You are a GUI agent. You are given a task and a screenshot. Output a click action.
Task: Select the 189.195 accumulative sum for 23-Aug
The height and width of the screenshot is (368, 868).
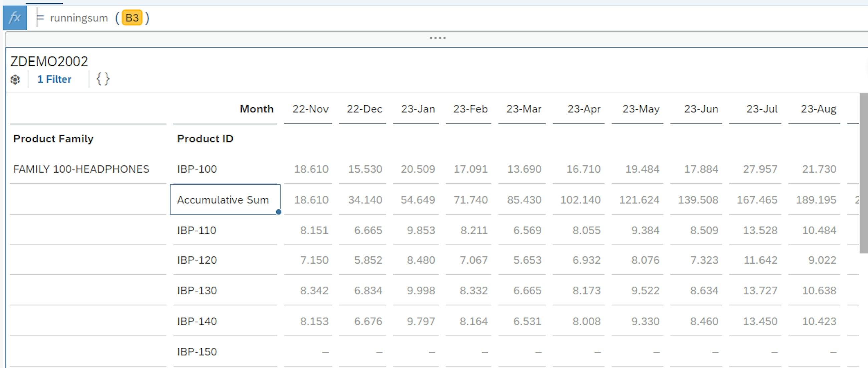pos(816,199)
